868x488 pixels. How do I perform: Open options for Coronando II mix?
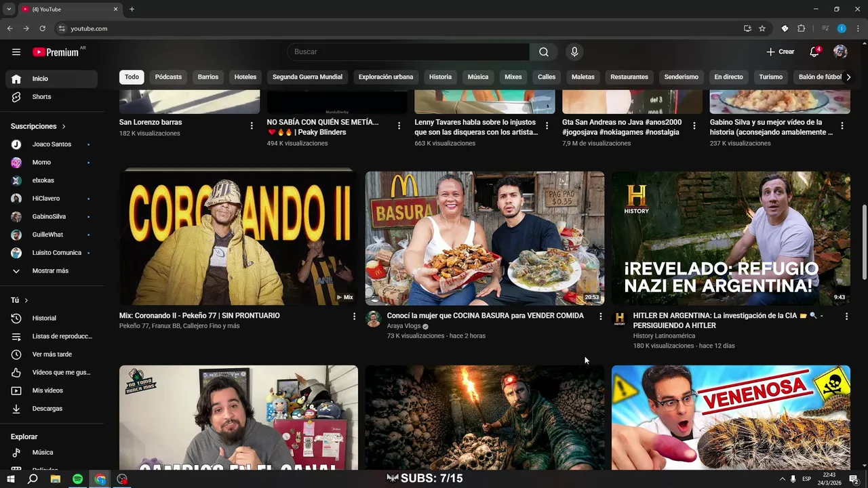click(x=354, y=316)
